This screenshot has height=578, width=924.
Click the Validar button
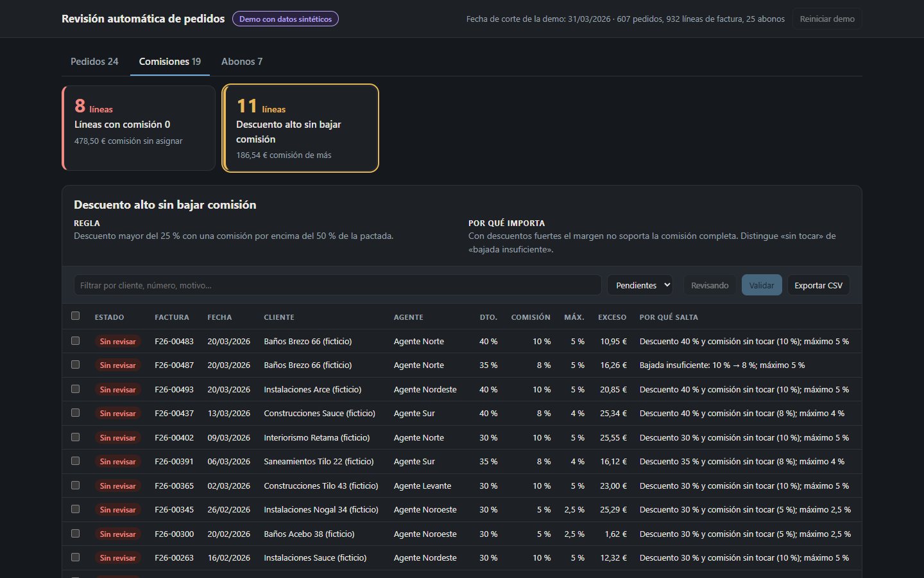[x=762, y=285]
